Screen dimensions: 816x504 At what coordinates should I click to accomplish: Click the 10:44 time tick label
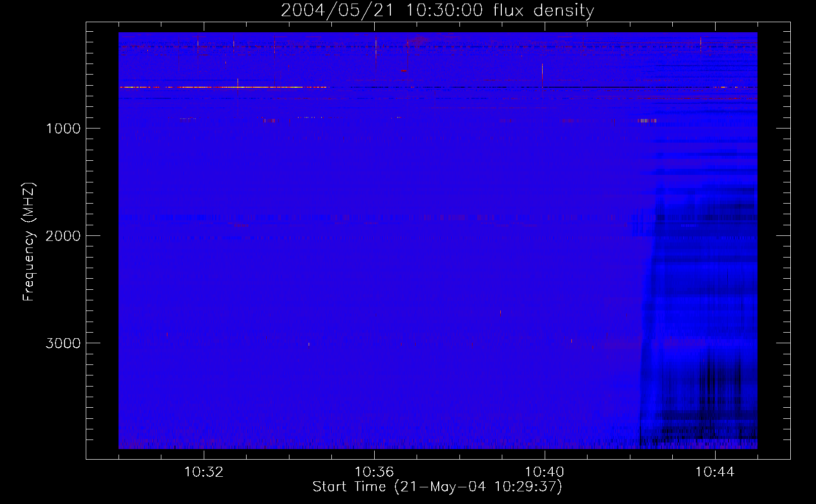click(x=715, y=472)
